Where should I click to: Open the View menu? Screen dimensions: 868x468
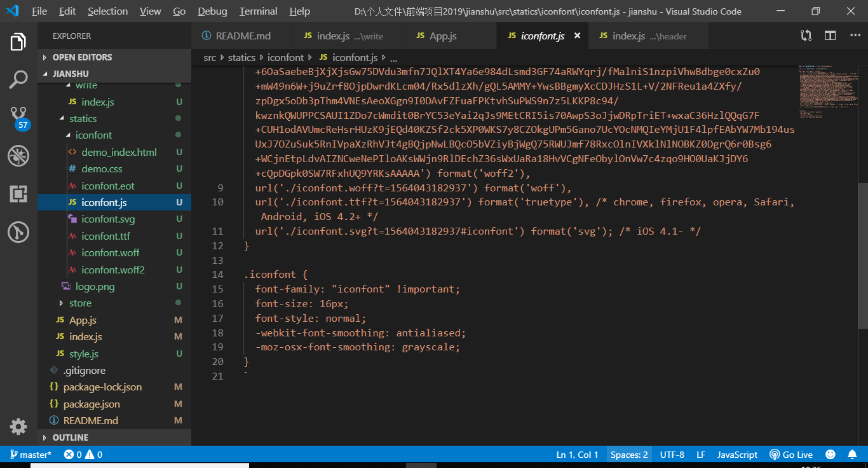coord(151,11)
